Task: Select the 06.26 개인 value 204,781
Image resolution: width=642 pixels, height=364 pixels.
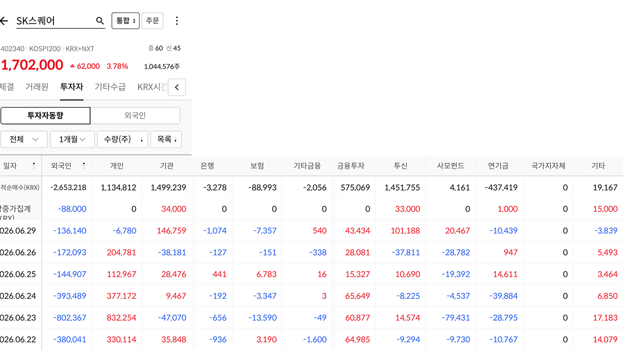Action: click(122, 252)
